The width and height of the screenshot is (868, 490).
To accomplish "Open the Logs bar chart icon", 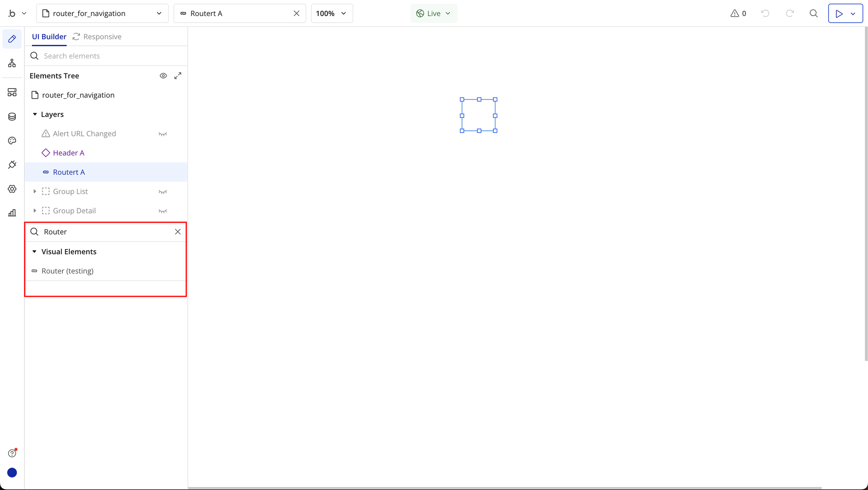I will tap(12, 213).
